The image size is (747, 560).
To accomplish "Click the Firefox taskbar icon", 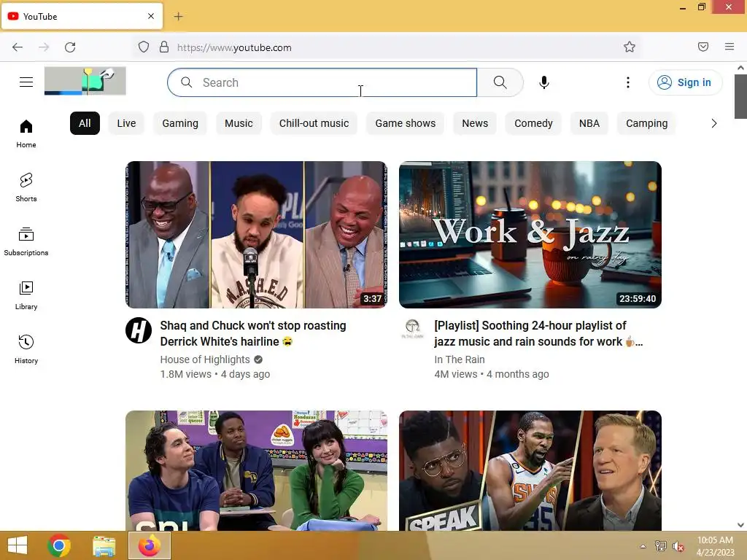I will (x=149, y=545).
